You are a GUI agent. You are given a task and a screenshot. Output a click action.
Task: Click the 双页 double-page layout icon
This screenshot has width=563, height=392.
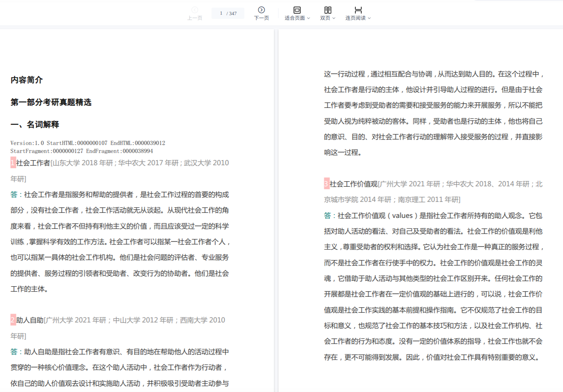328,10
